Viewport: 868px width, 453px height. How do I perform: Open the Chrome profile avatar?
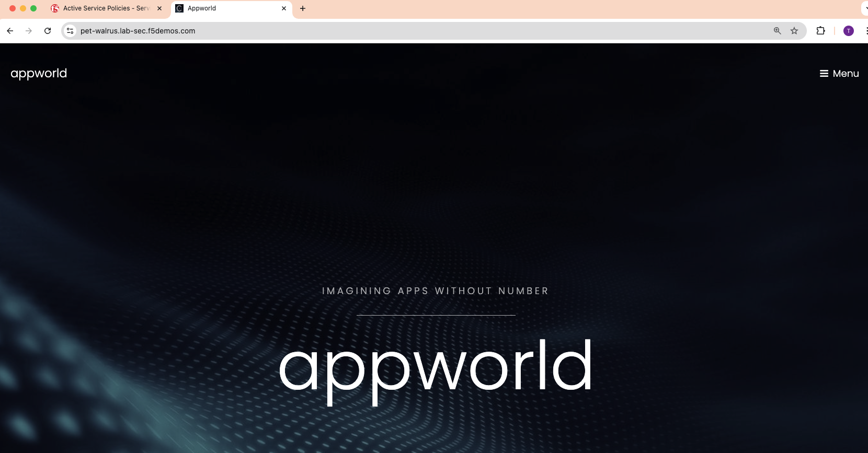coord(849,31)
